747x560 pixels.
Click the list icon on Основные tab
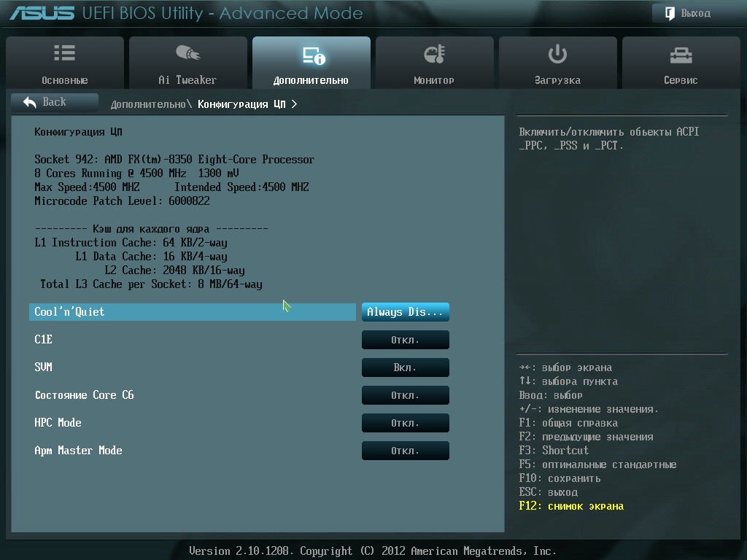tap(64, 53)
